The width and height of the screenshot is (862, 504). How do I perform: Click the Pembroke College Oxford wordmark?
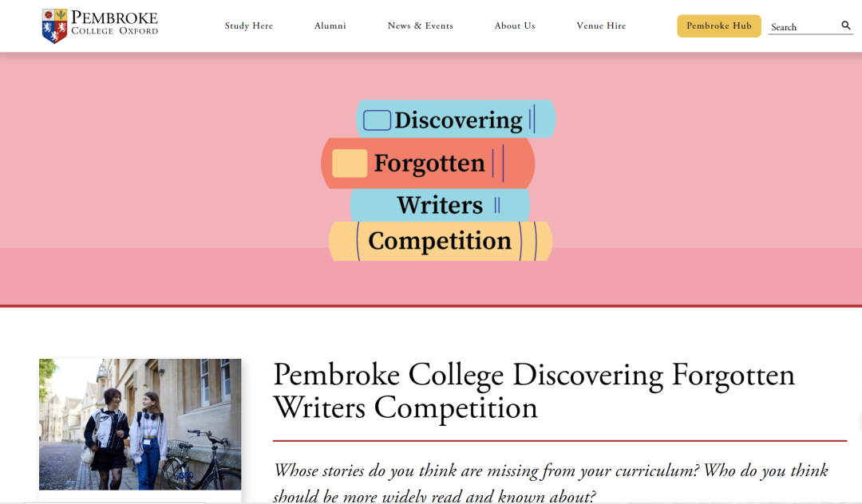click(114, 23)
